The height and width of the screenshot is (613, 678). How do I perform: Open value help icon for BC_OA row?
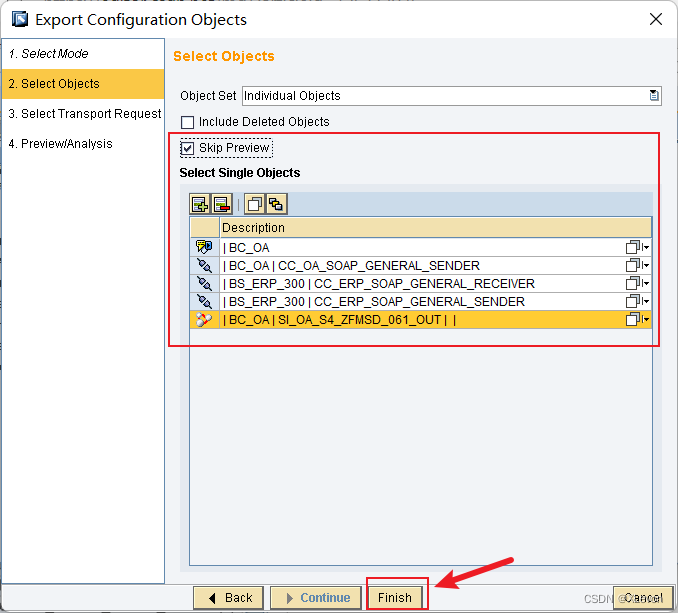click(x=637, y=247)
